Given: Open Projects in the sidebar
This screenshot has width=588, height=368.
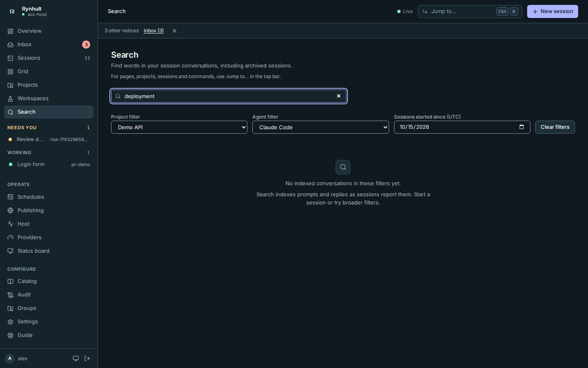Looking at the screenshot, I should 49,85.
